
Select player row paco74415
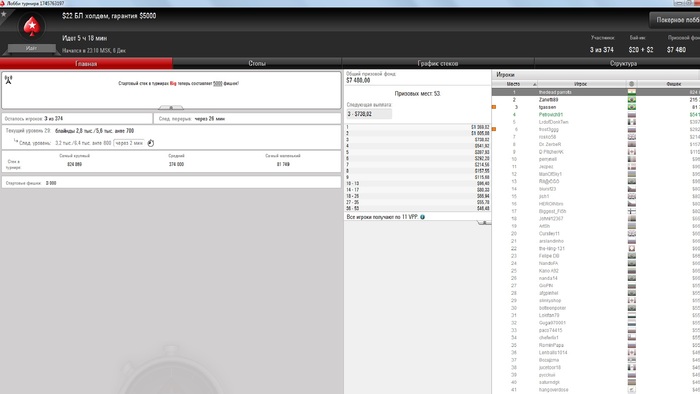click(596, 330)
